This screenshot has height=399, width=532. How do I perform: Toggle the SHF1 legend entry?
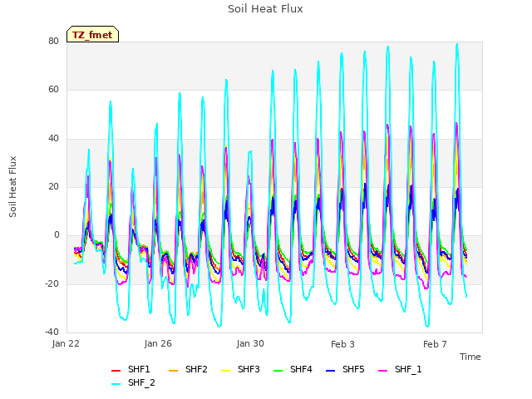(131, 369)
